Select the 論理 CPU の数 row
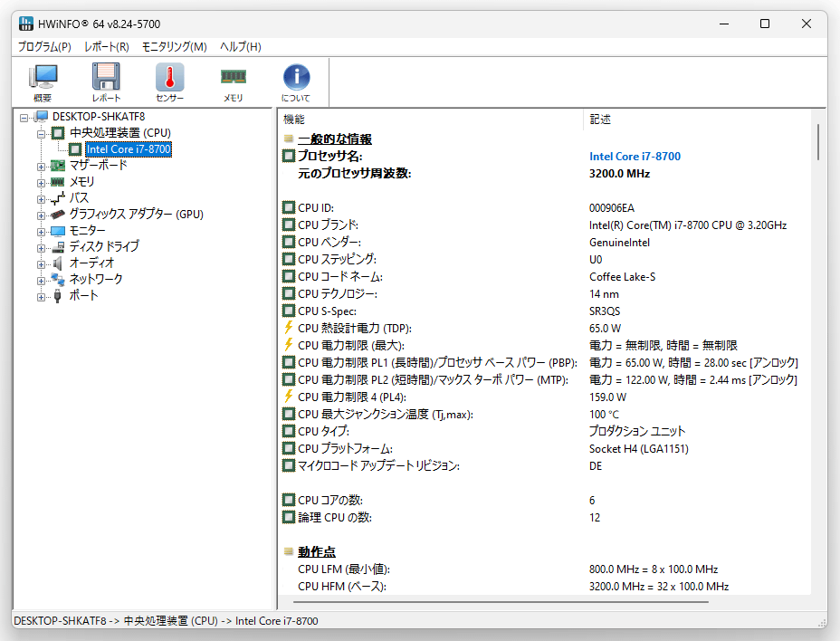This screenshot has width=840, height=641. [544, 517]
